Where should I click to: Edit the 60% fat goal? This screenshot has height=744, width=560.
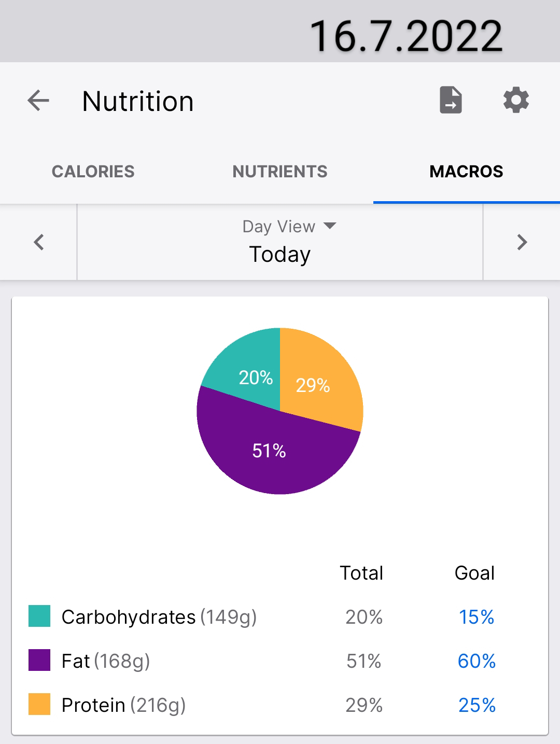click(x=477, y=661)
